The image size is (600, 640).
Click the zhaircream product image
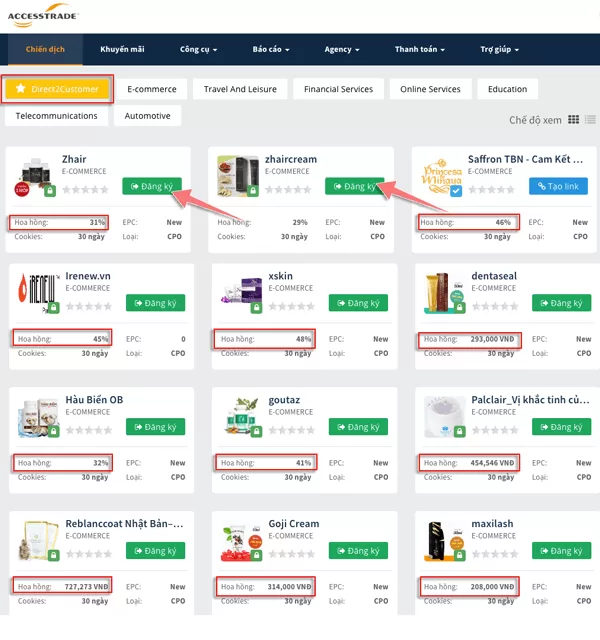(x=238, y=176)
